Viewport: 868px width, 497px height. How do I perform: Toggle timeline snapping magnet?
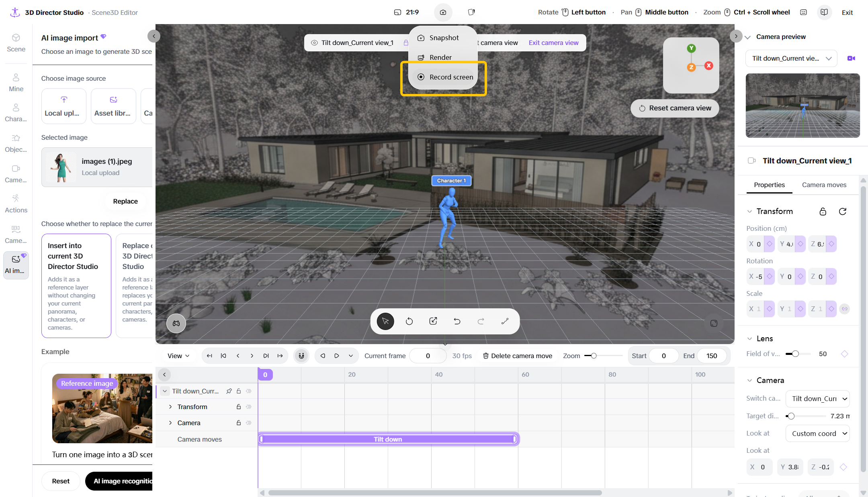click(x=301, y=356)
